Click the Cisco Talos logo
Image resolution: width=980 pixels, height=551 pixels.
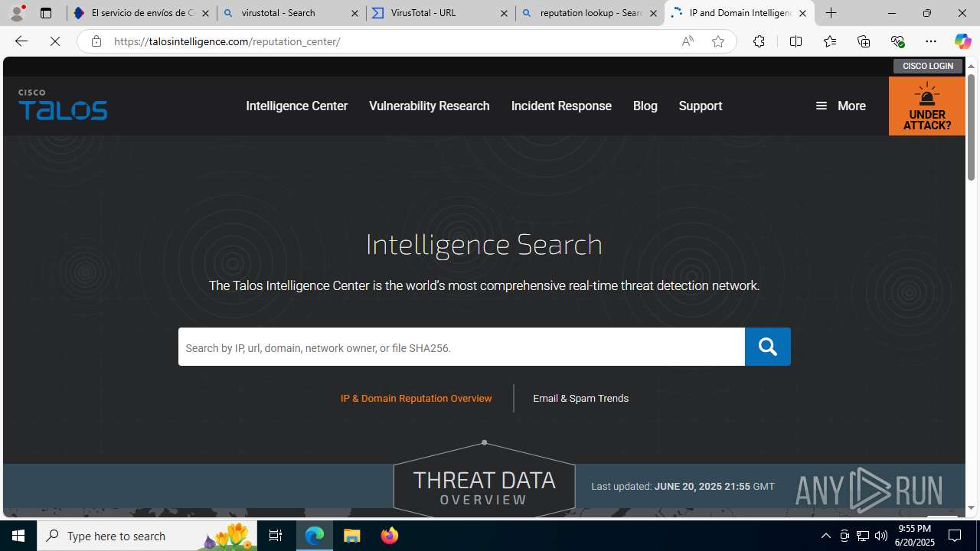(63, 105)
